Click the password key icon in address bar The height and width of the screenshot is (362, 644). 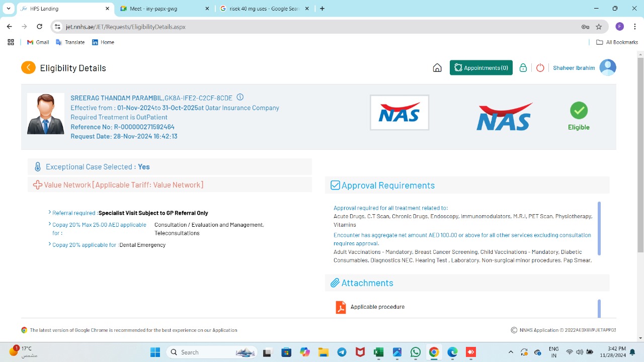pos(585,27)
